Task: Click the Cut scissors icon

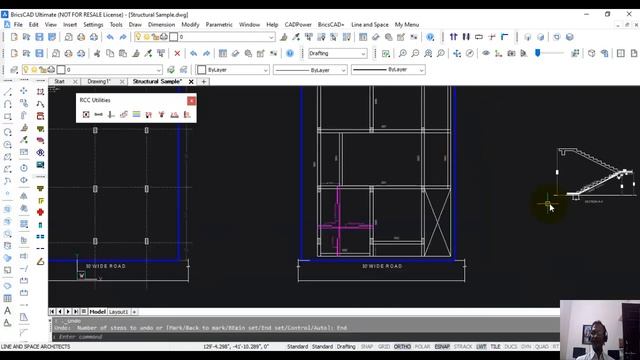Action: point(97,53)
